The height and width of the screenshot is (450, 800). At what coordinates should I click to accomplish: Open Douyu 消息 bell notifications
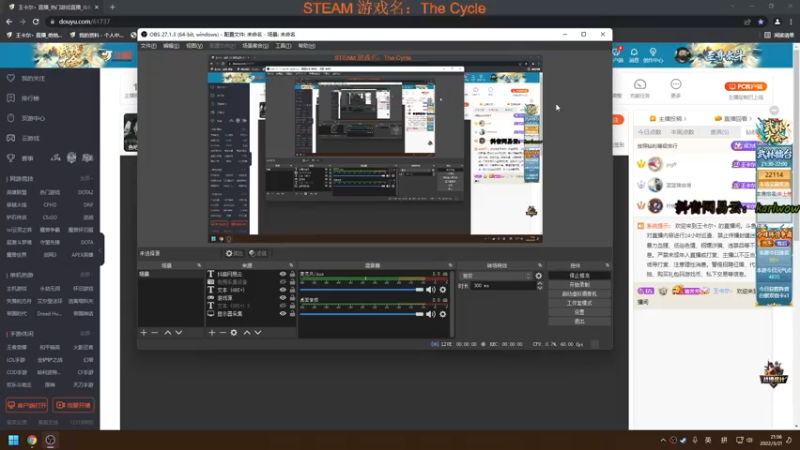[x=634, y=55]
